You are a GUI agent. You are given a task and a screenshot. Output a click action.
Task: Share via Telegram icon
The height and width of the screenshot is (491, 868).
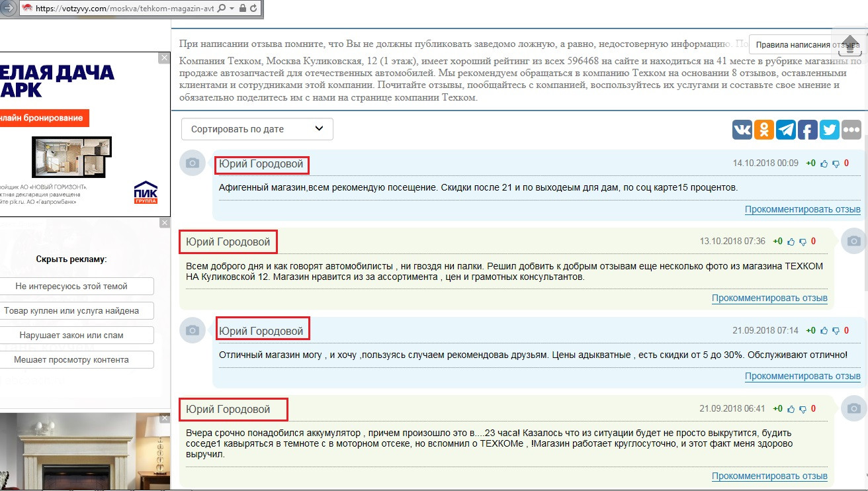point(786,129)
